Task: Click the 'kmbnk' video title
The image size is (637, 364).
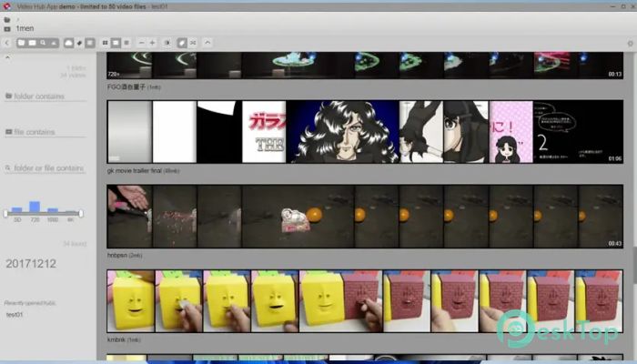Action: [x=116, y=339]
